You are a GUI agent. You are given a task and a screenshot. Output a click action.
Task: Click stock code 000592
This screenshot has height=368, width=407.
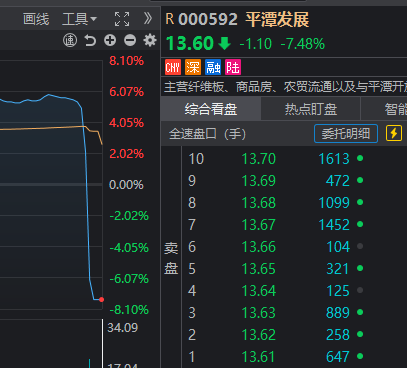point(208,20)
